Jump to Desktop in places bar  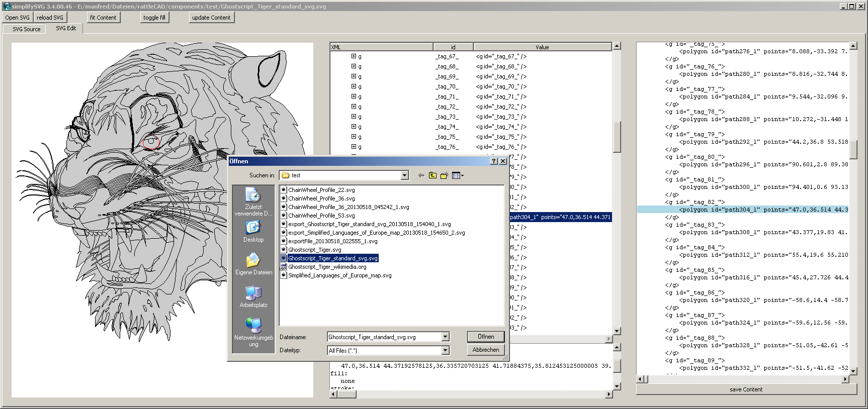pyautogui.click(x=253, y=231)
